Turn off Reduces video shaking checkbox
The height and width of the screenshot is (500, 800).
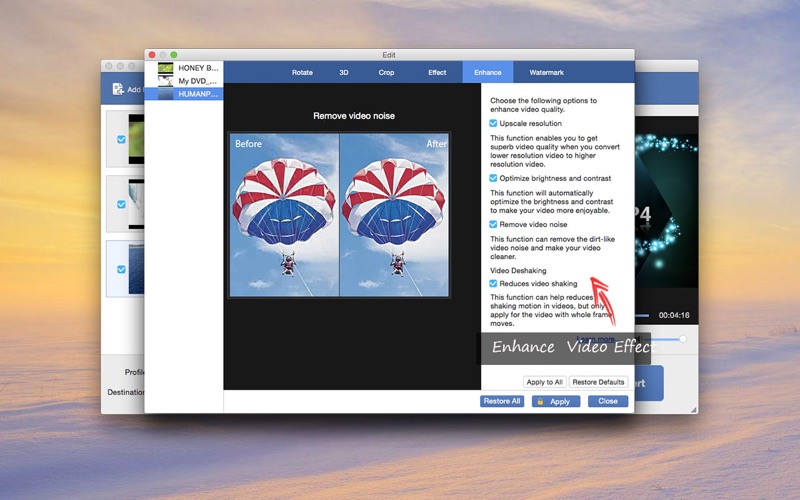tap(493, 284)
